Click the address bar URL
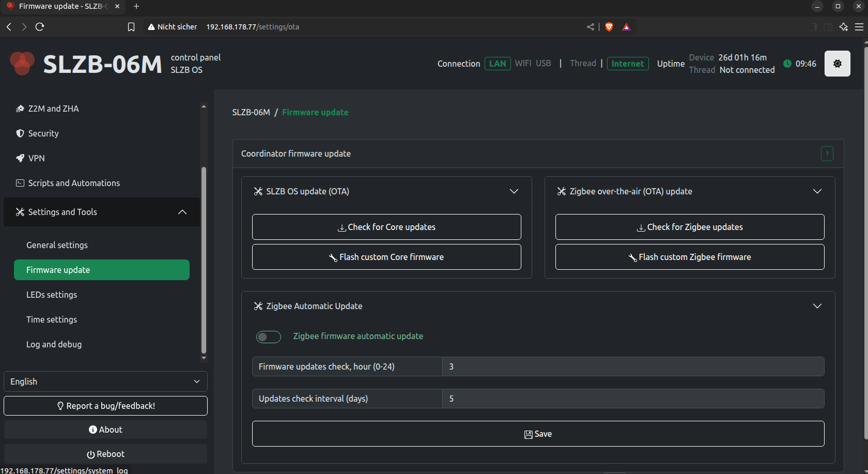Image resolution: width=868 pixels, height=474 pixels. coord(253,27)
